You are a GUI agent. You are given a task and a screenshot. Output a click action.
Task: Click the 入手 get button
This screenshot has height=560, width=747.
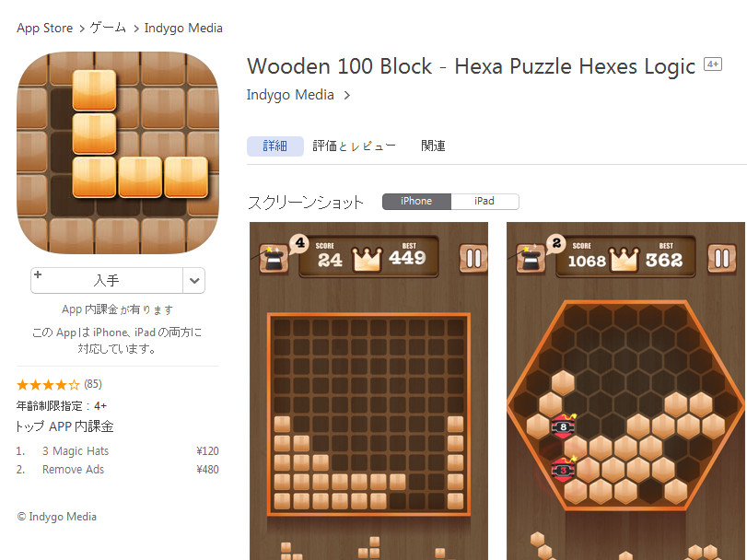107,281
